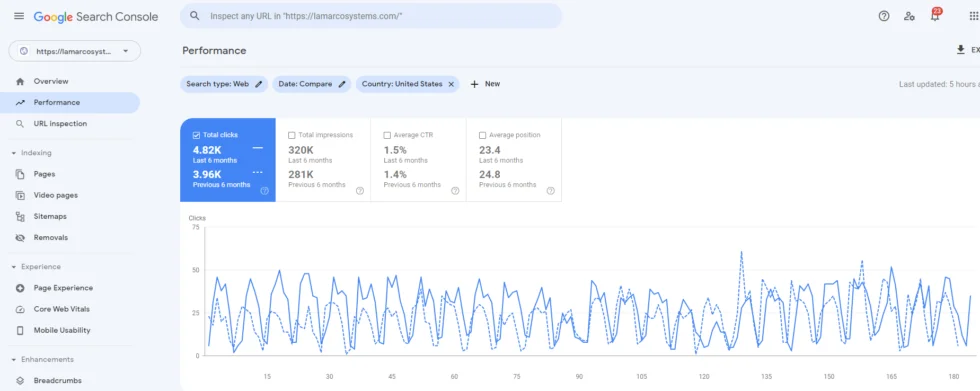This screenshot has width=980, height=391.
Task: Check the Total impressions checkbox
Action: 292,135
